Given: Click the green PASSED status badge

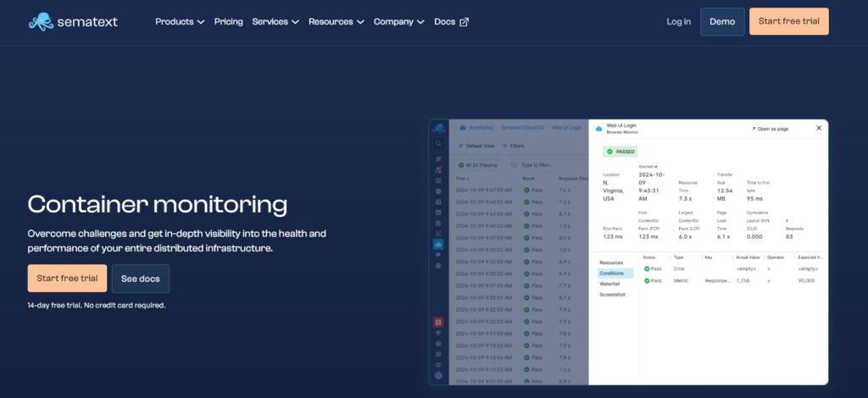Looking at the screenshot, I should (620, 152).
